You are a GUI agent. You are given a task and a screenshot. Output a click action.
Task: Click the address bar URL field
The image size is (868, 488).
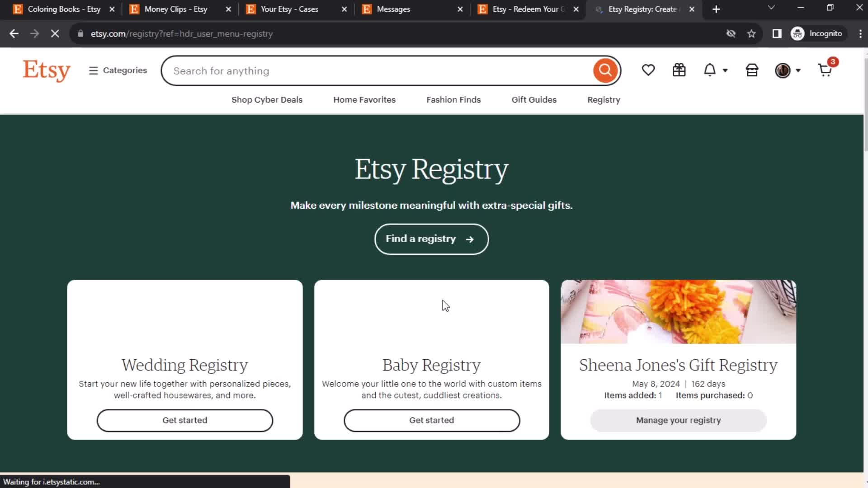pos(182,33)
